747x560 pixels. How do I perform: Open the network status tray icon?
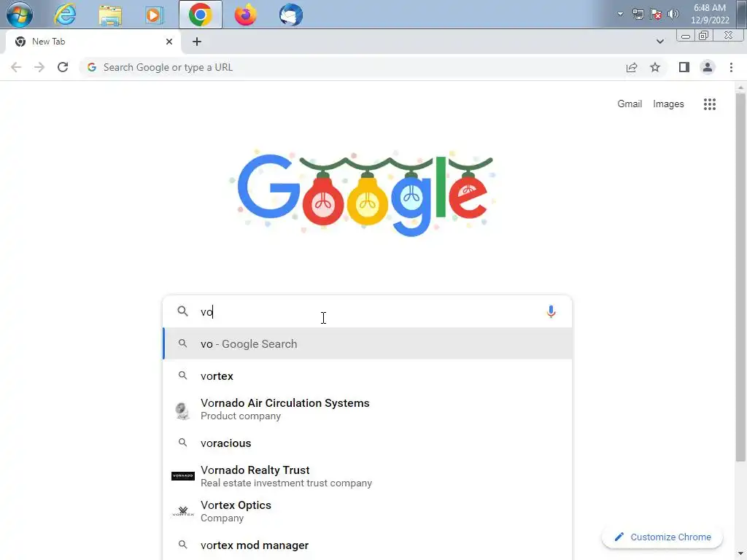(638, 14)
